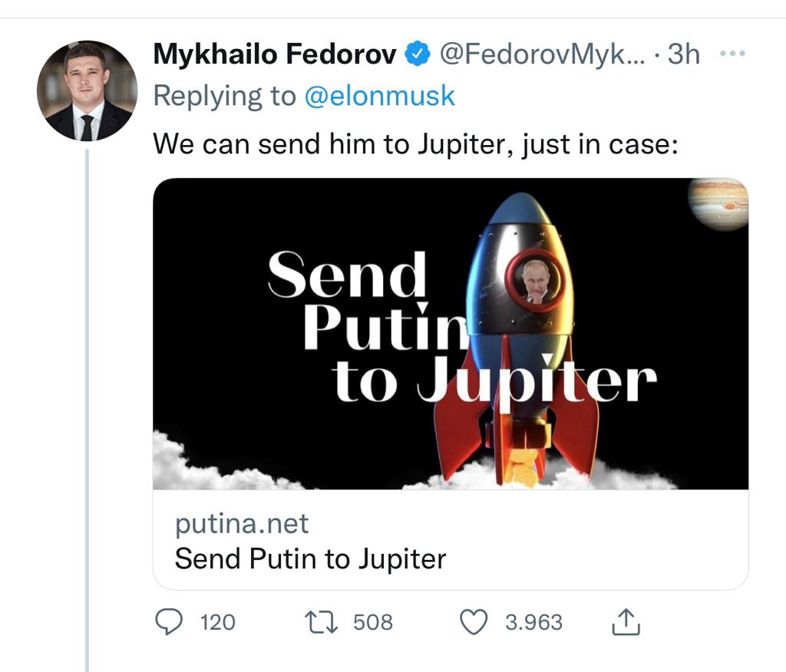
Task: Click the share upload icon
Action: [626, 622]
